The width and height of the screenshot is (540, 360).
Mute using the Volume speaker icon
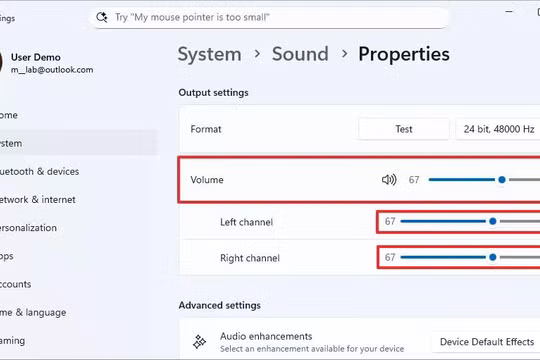point(389,179)
